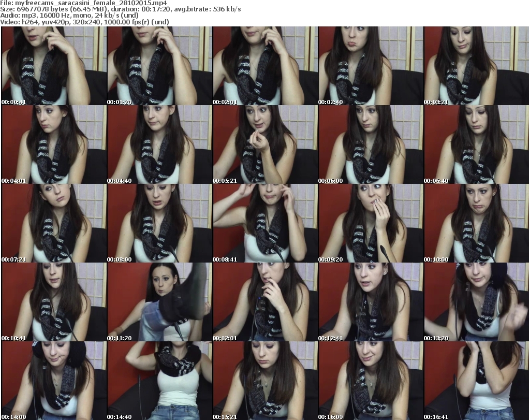Click the thumbnail stamped 00:01:20
The width and height of the screenshot is (530, 420).
(x=159, y=66)
